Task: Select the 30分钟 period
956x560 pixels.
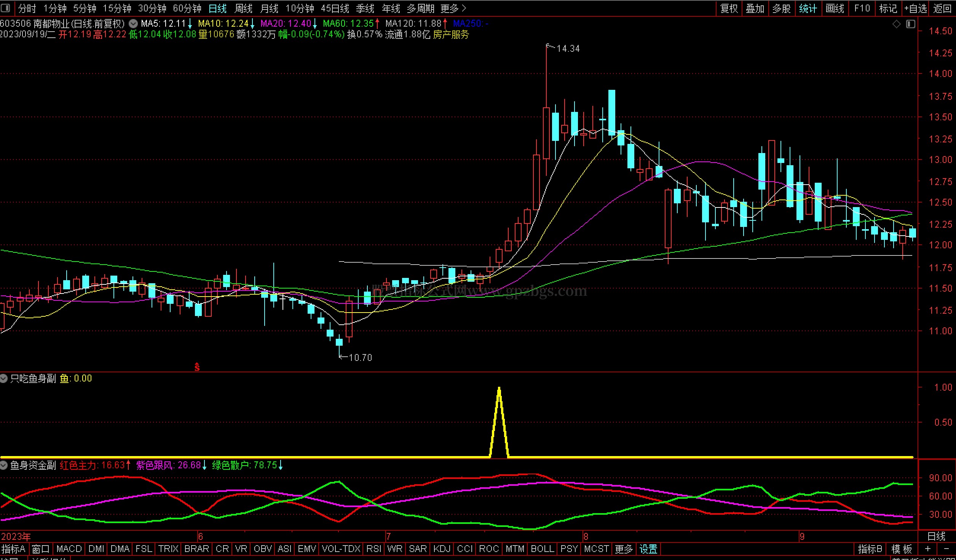Action: (152, 8)
